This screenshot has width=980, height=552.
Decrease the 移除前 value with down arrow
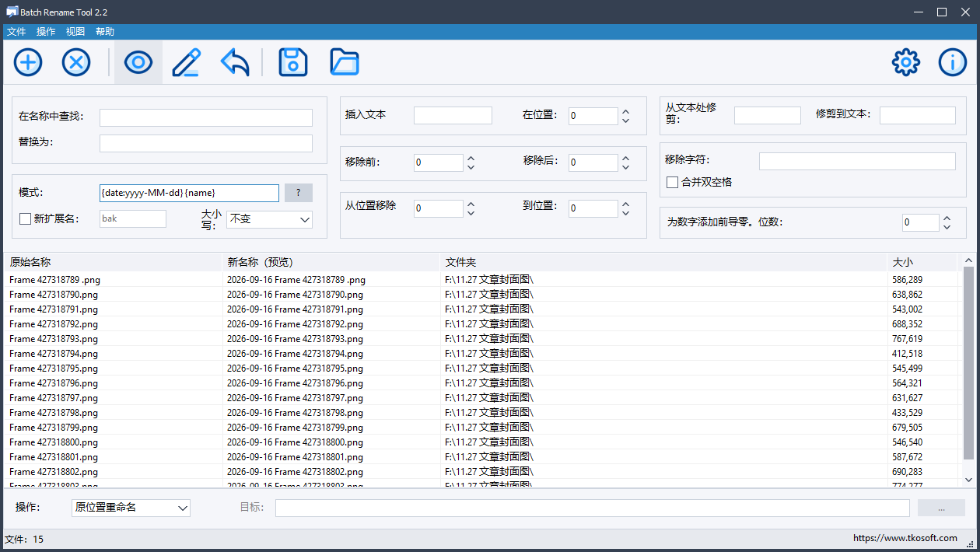(471, 167)
